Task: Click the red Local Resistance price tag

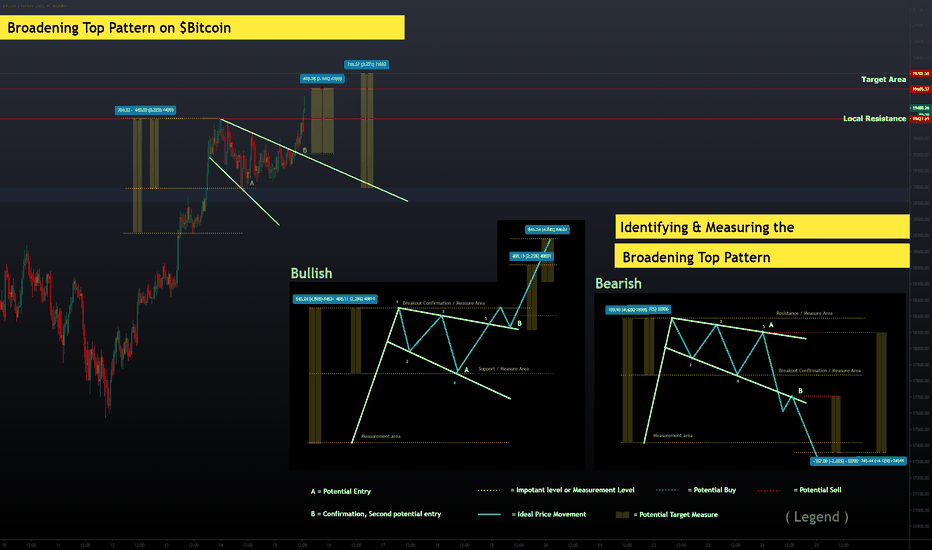Action: (x=921, y=119)
